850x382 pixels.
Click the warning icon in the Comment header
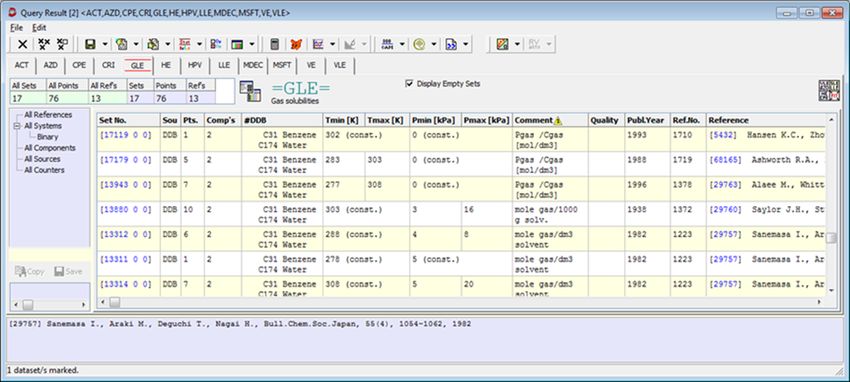[x=558, y=121]
